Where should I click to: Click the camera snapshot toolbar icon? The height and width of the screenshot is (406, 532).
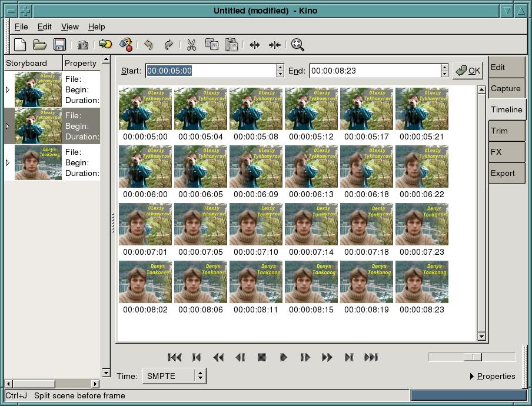pyautogui.click(x=83, y=45)
